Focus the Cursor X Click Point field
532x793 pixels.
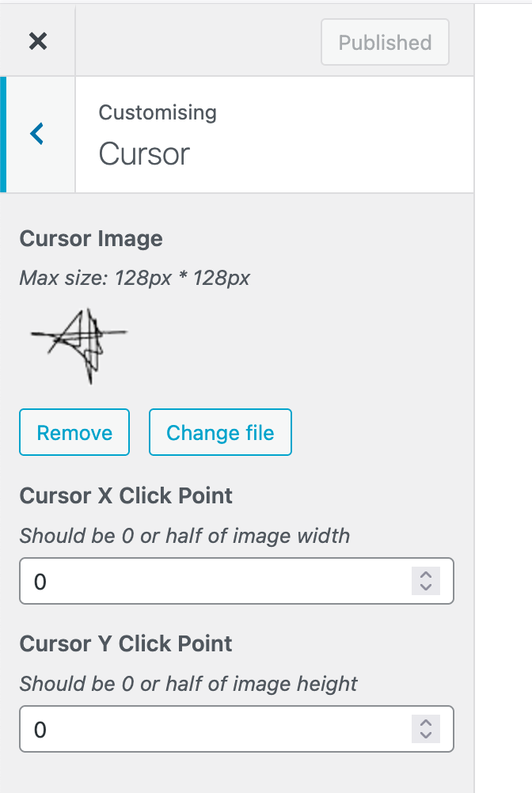(214, 582)
